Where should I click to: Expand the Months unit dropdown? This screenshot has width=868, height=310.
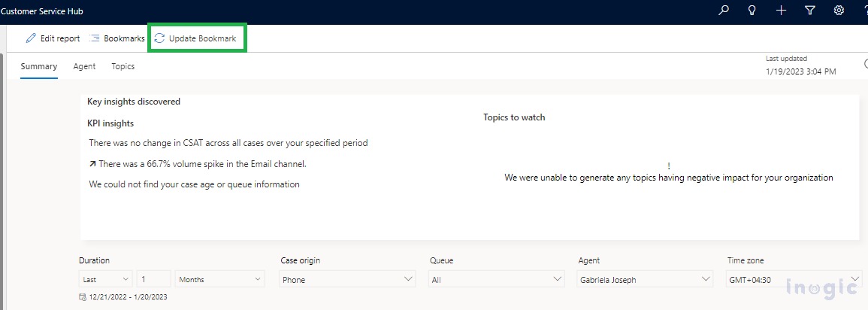(219, 279)
